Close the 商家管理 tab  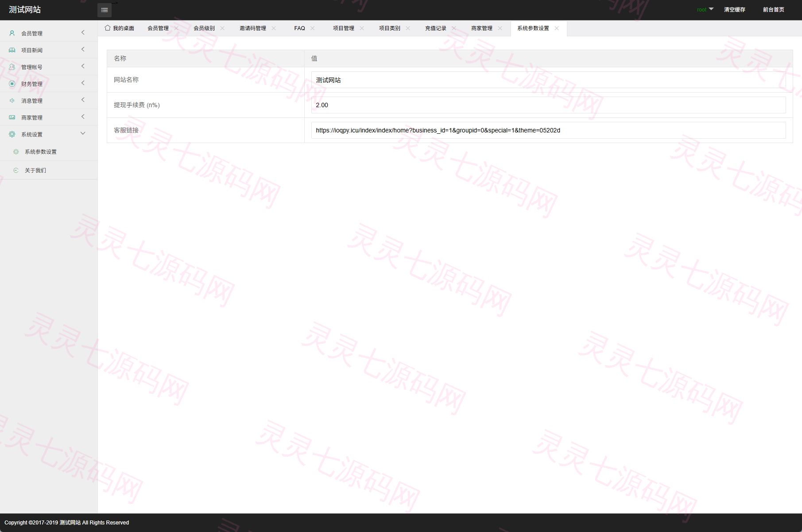tap(500, 28)
